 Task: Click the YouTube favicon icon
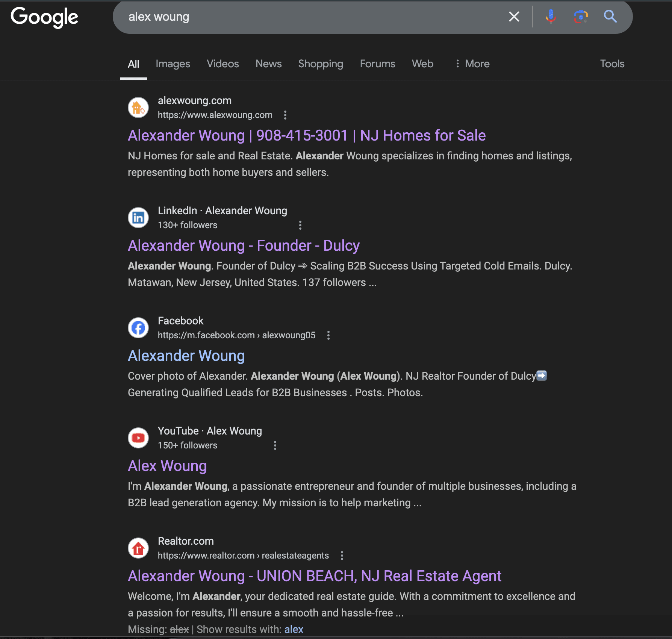[138, 438]
